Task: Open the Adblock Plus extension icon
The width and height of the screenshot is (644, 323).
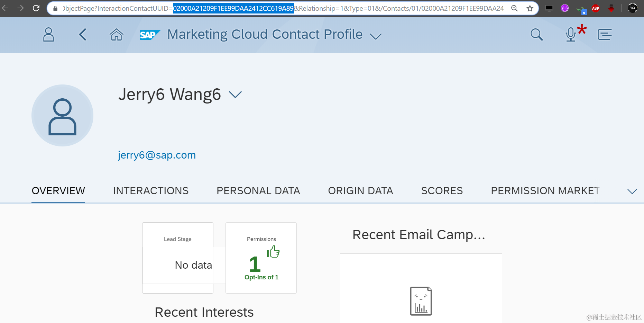Action: click(x=596, y=8)
